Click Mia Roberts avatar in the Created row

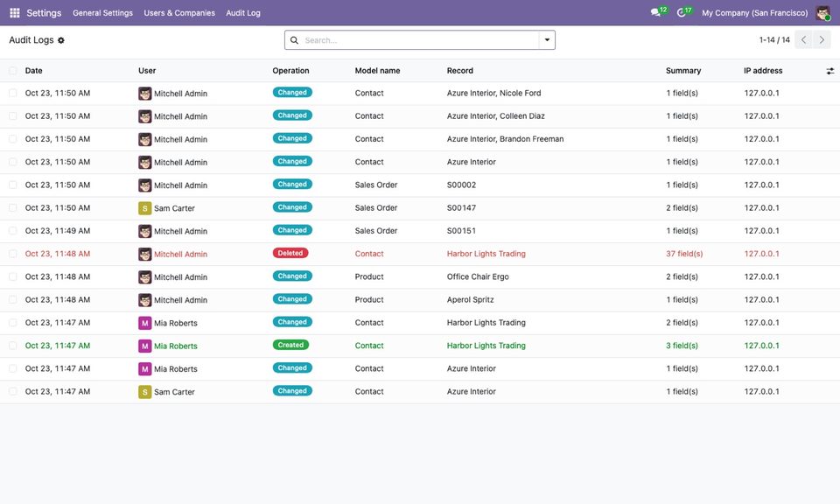tap(144, 346)
